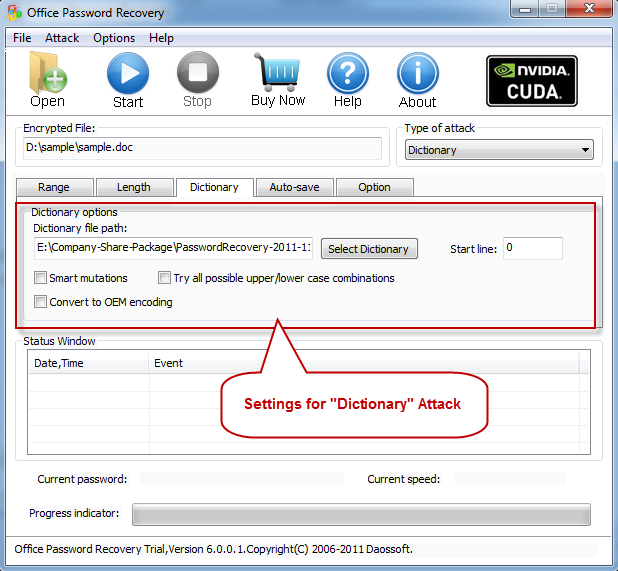Click the Start line input field
The image size is (618, 571).
point(532,248)
